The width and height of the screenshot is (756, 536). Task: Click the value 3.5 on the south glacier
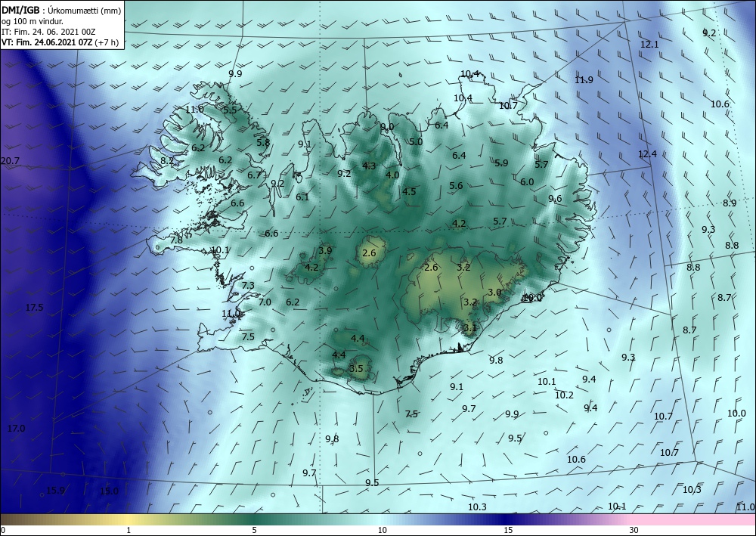click(x=356, y=369)
